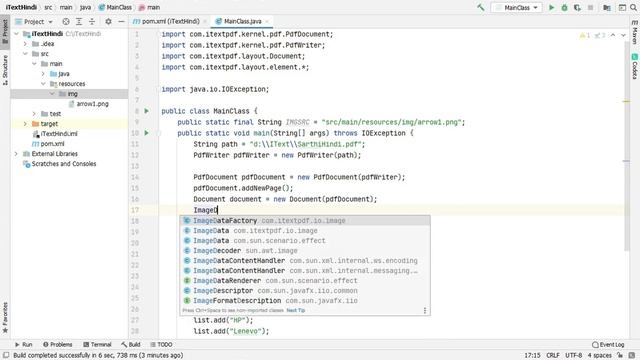This screenshot has height=360, width=640.
Task: Run MainClass with the green play button
Action: click(551, 7)
